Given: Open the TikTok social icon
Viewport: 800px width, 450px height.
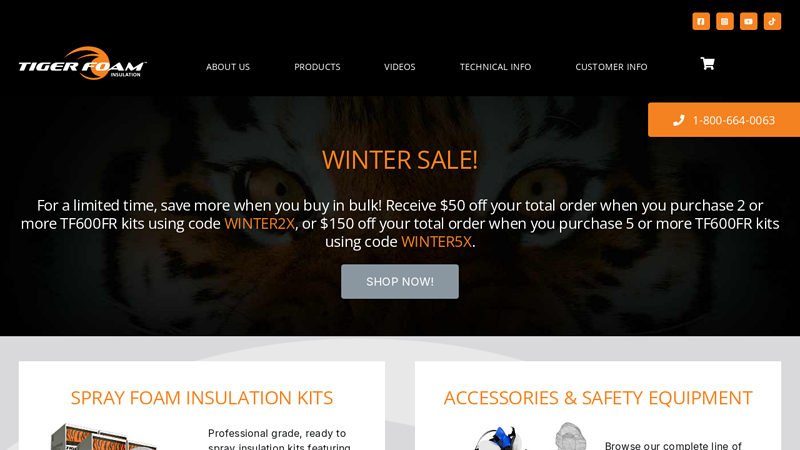Looking at the screenshot, I should pyautogui.click(x=772, y=21).
